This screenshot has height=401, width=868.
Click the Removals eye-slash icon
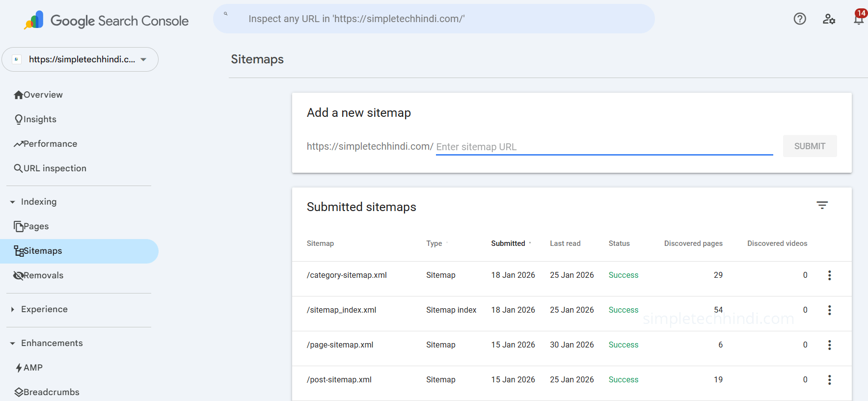[19, 275]
